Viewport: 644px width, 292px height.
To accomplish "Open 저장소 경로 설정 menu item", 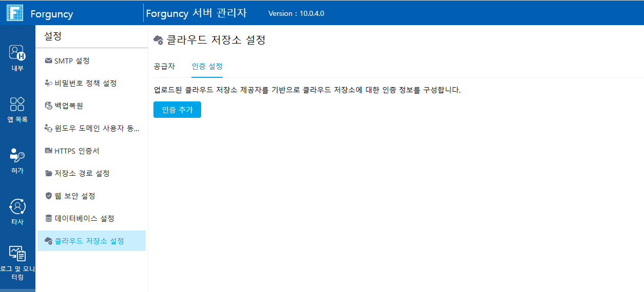I will 91,173.
